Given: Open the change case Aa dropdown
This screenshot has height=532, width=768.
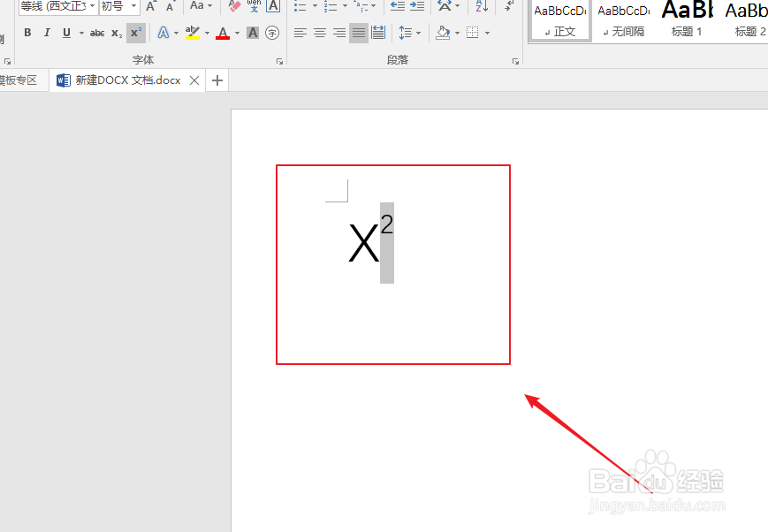Looking at the screenshot, I should [x=201, y=6].
